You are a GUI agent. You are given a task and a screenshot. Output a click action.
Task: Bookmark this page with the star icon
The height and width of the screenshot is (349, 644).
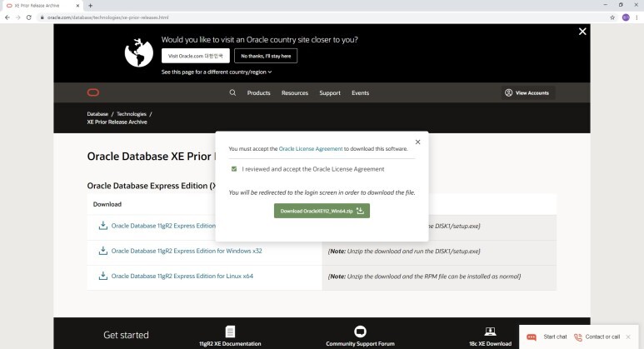click(x=612, y=17)
